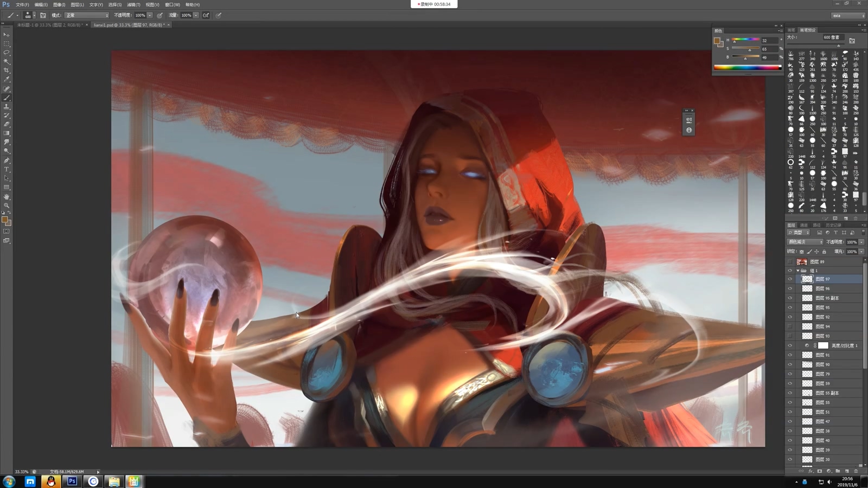Select the Type tool

click(7, 169)
